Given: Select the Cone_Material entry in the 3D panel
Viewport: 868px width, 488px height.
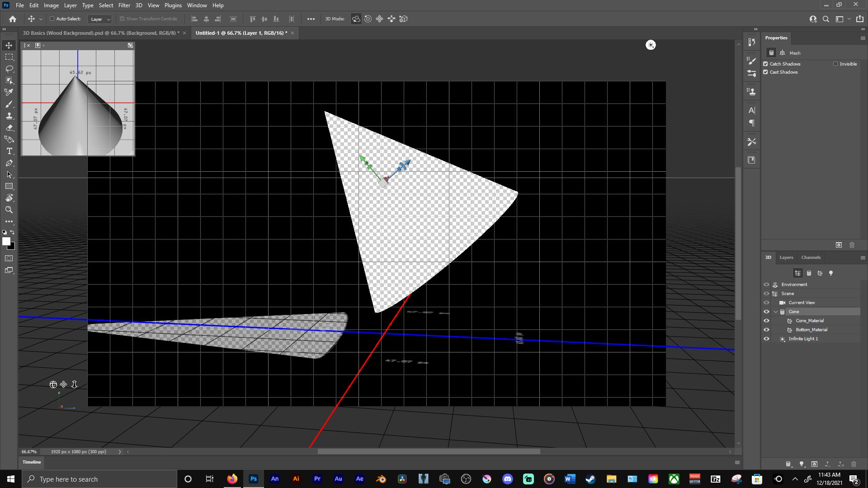Looking at the screenshot, I should [810, 320].
